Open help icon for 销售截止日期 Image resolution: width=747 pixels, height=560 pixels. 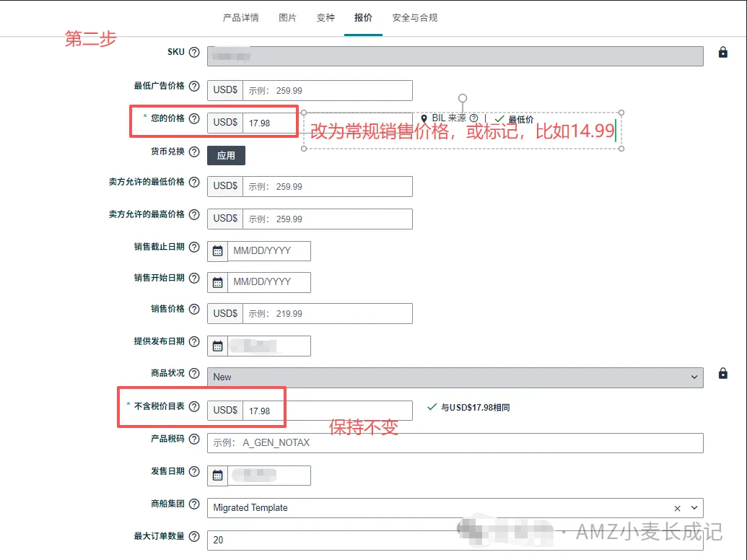point(194,247)
